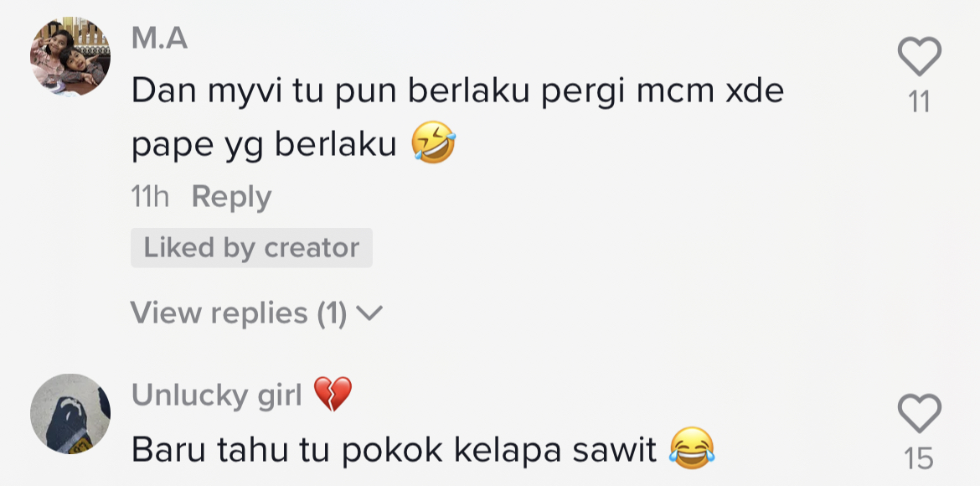The height and width of the screenshot is (486, 980).
Task: Like M.A's comment with the heart
Action: click(919, 58)
